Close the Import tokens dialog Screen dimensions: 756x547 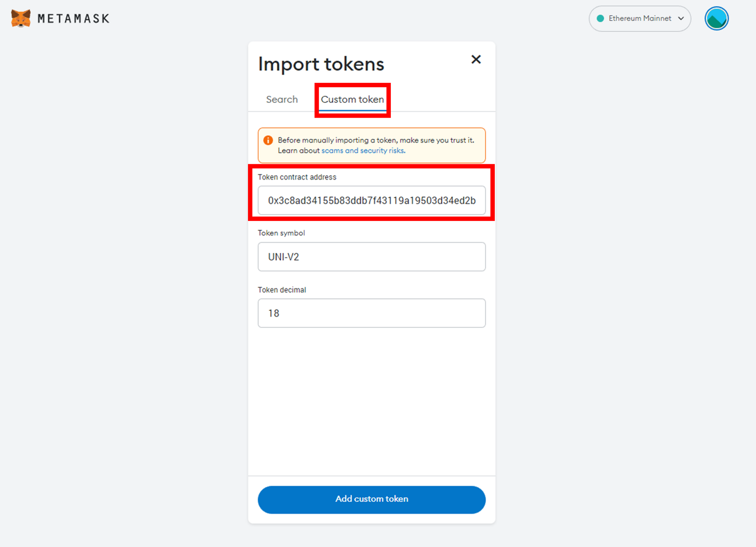[x=476, y=59]
